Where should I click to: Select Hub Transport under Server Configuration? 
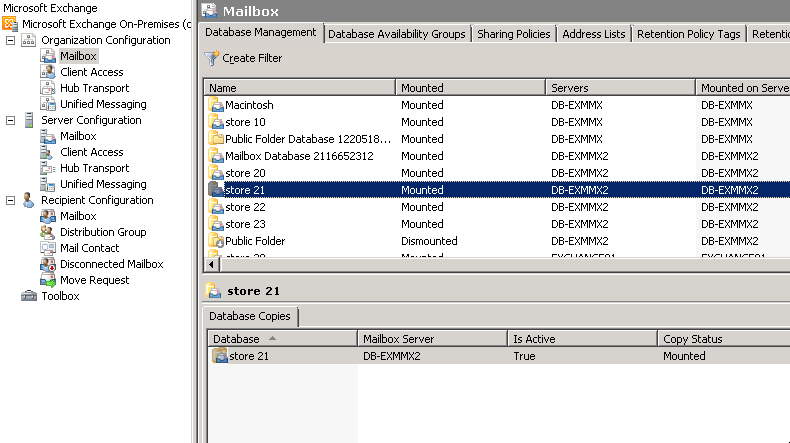[94, 168]
